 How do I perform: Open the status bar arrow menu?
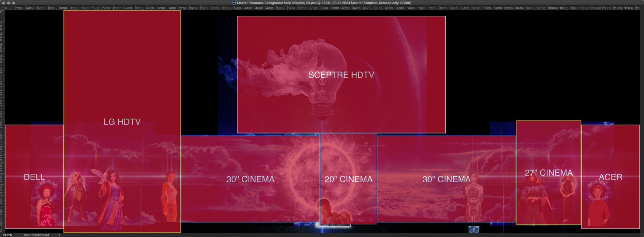[60, 235]
